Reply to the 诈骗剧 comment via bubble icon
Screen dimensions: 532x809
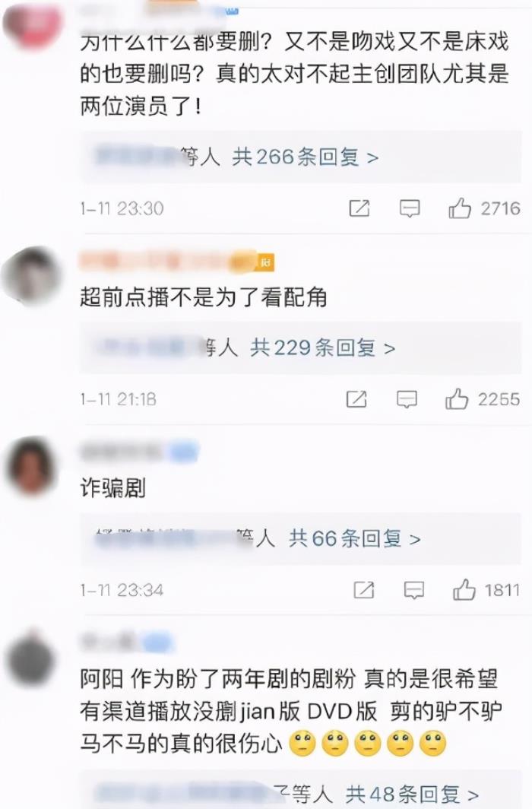click(x=414, y=590)
